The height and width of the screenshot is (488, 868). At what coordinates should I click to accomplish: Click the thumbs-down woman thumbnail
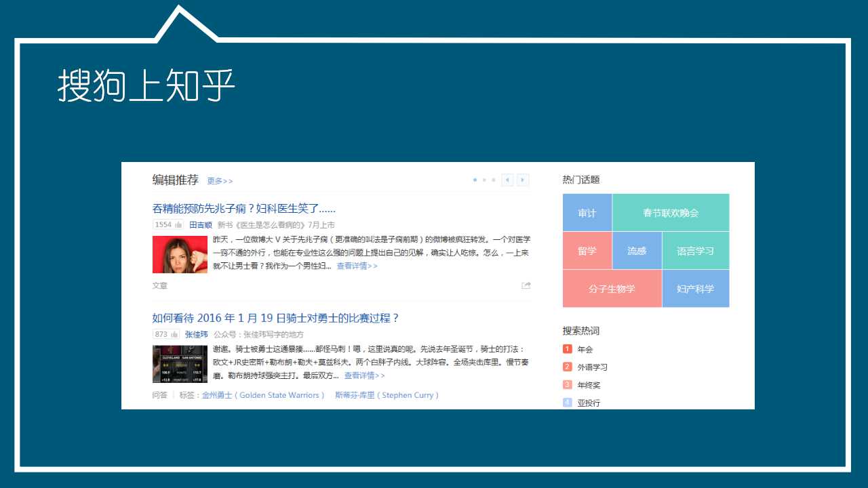(180, 254)
